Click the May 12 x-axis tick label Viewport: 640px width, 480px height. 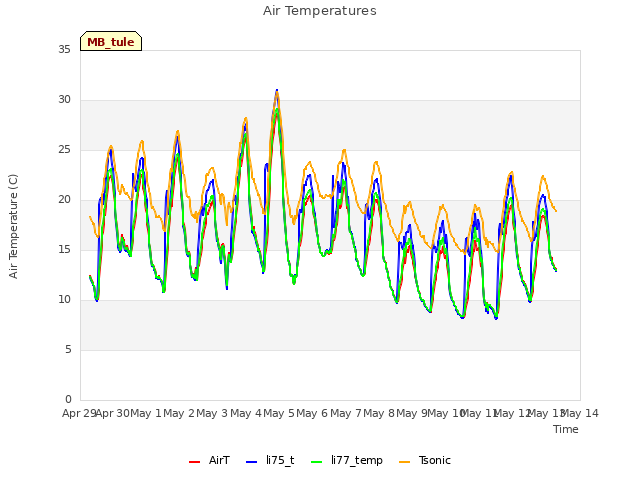pos(512,413)
